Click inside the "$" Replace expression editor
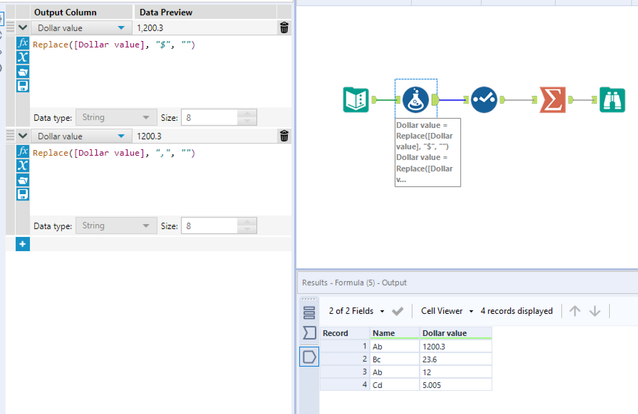 point(161,71)
